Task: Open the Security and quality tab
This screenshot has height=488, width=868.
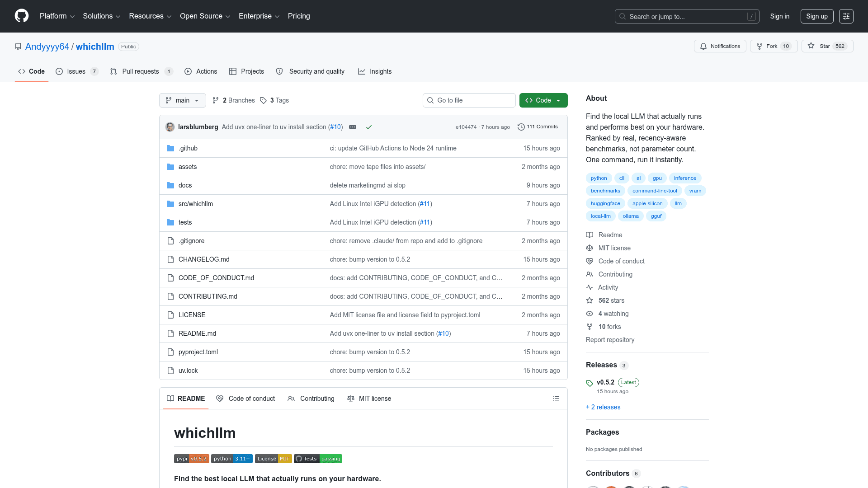Action: pos(310,71)
